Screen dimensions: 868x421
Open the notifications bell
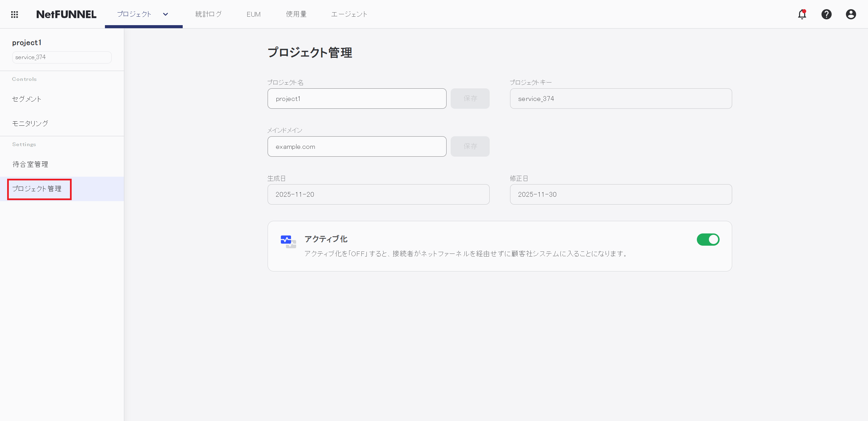click(802, 14)
